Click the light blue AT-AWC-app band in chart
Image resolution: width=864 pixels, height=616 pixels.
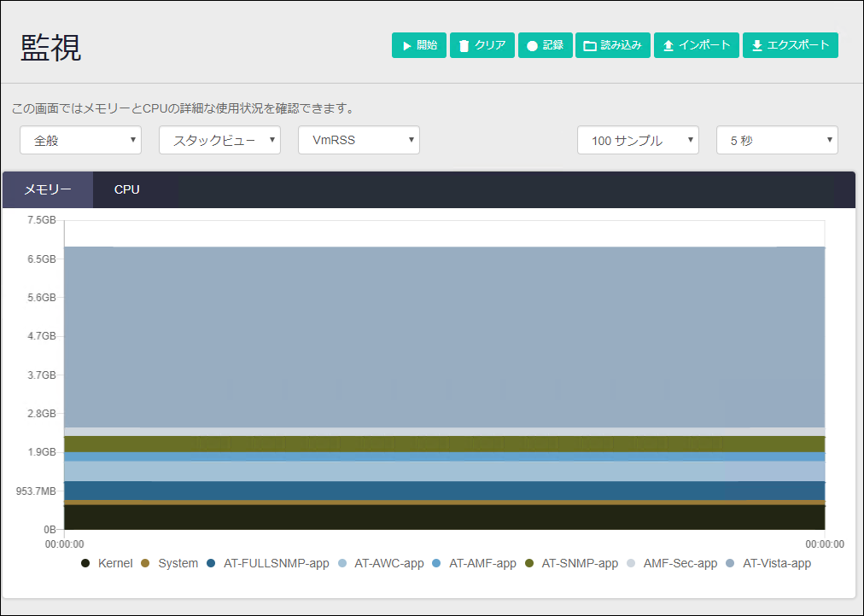(445, 471)
